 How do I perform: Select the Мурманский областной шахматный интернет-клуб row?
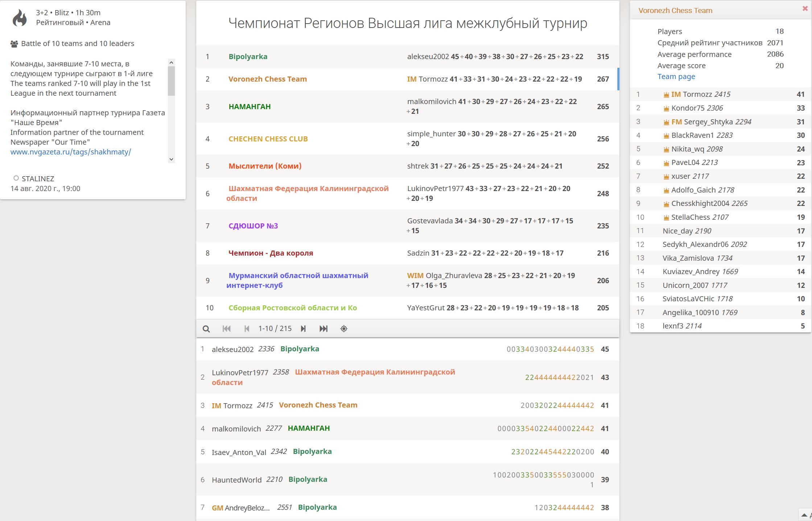point(408,281)
